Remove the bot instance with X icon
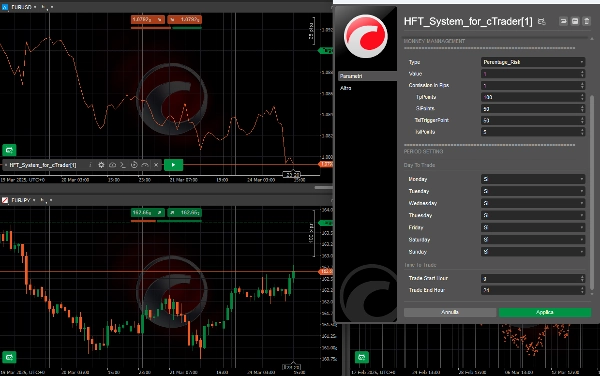Viewport: 600px width, 376px height. point(156,165)
